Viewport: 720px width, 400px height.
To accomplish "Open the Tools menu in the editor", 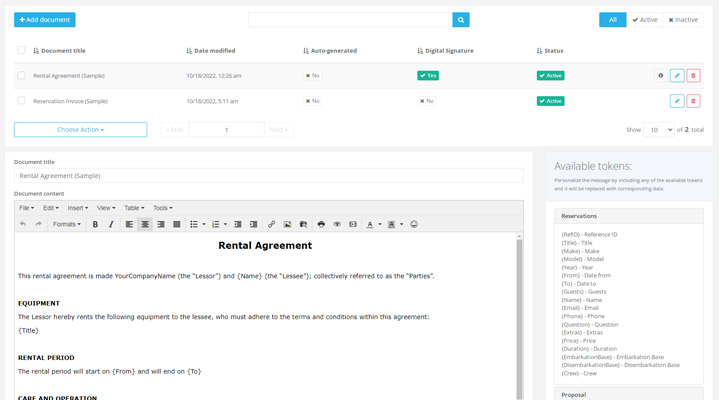I will 163,208.
